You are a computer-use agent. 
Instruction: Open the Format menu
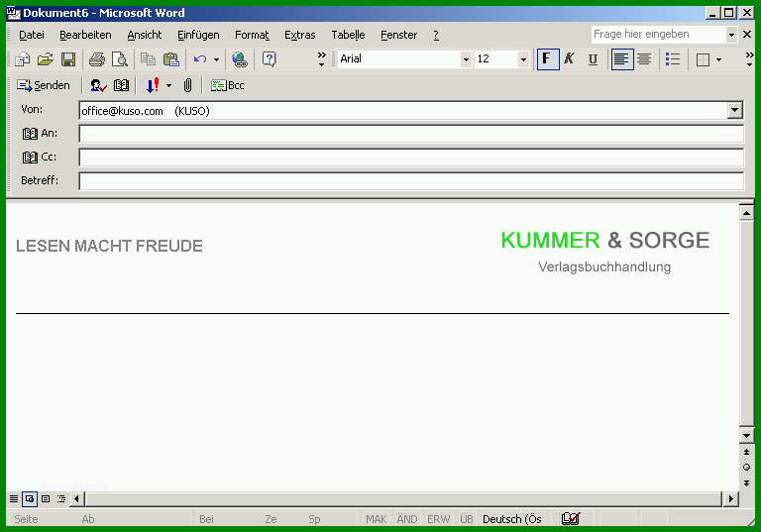[252, 35]
